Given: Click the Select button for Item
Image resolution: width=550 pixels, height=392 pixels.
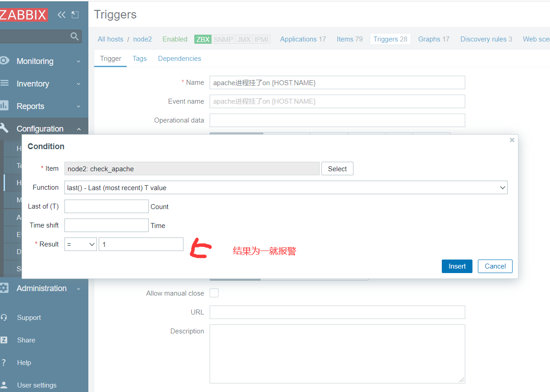Looking at the screenshot, I should pos(337,169).
